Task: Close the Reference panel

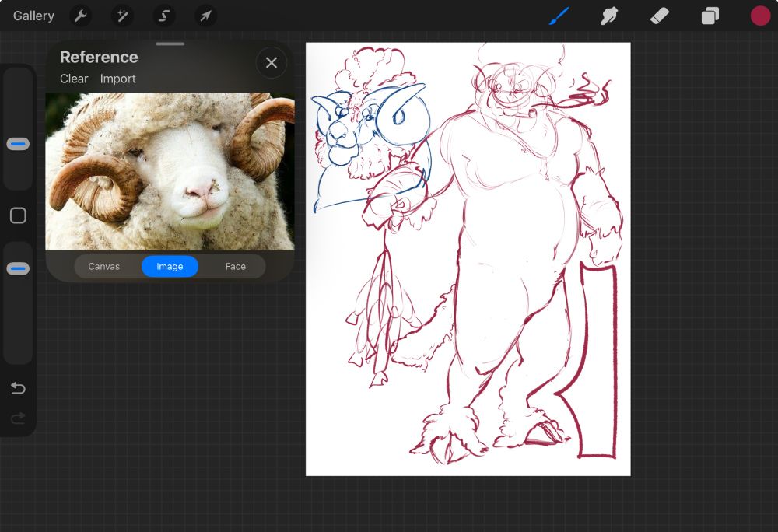Action: 271,63
